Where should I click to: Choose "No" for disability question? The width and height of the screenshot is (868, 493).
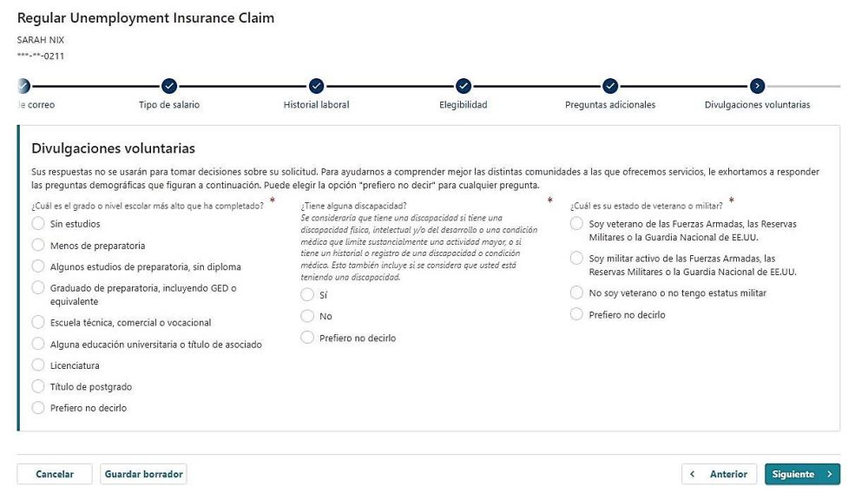(307, 316)
